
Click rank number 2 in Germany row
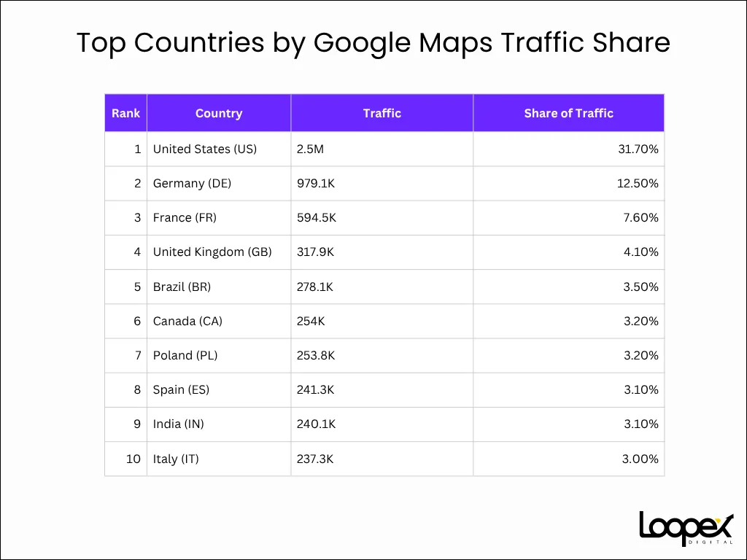(x=138, y=183)
